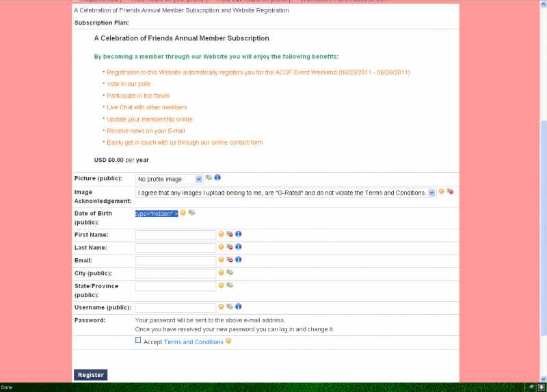Click the scrollbar down arrow at the bottom right

[x=543, y=379]
